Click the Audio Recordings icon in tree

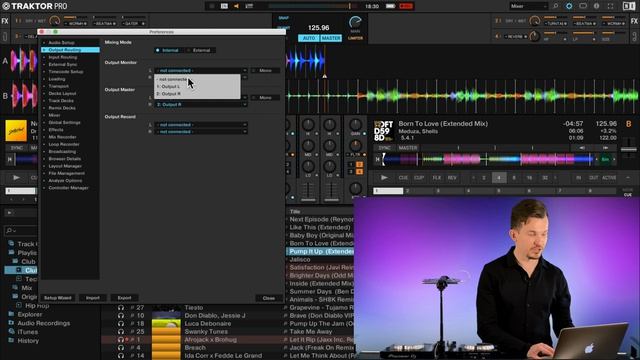11,323
